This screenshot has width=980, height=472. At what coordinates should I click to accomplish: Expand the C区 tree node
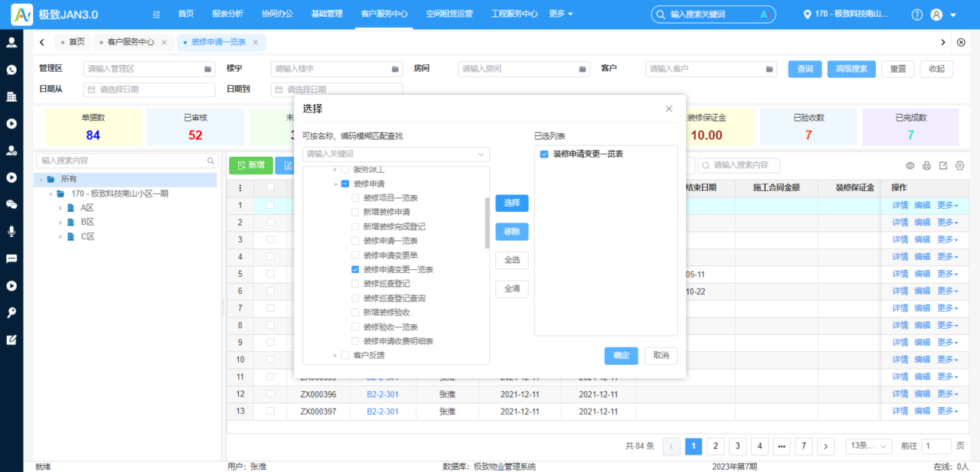pos(60,236)
